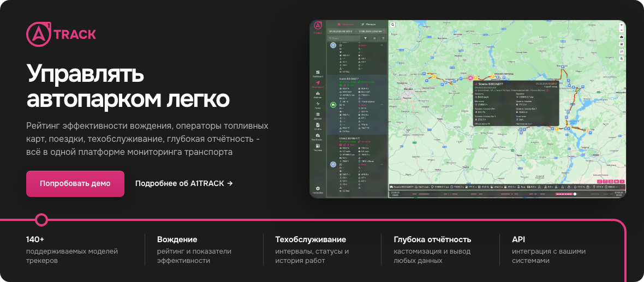Click the pink close X button above timeline

pos(622,181)
